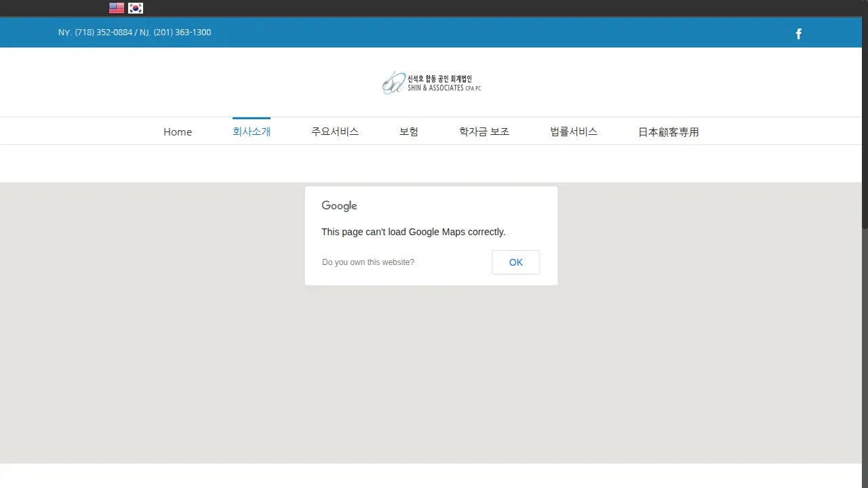This screenshot has height=488, width=868.
Task: Go to the Home menu item
Action: click(178, 132)
